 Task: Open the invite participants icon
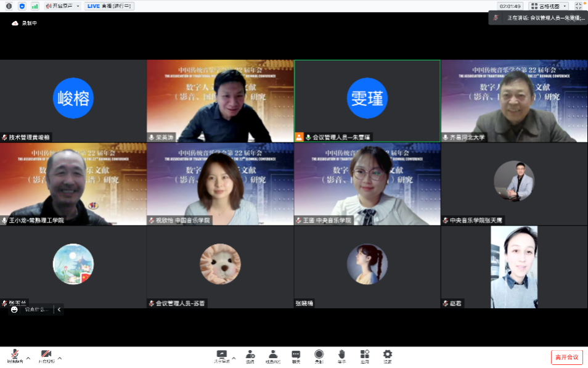pyautogui.click(x=250, y=354)
